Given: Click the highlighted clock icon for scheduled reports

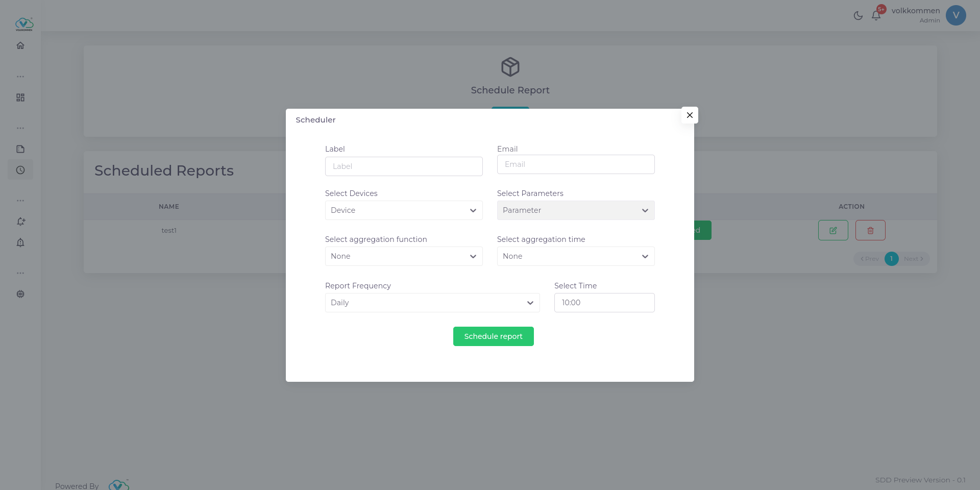Looking at the screenshot, I should [x=20, y=169].
